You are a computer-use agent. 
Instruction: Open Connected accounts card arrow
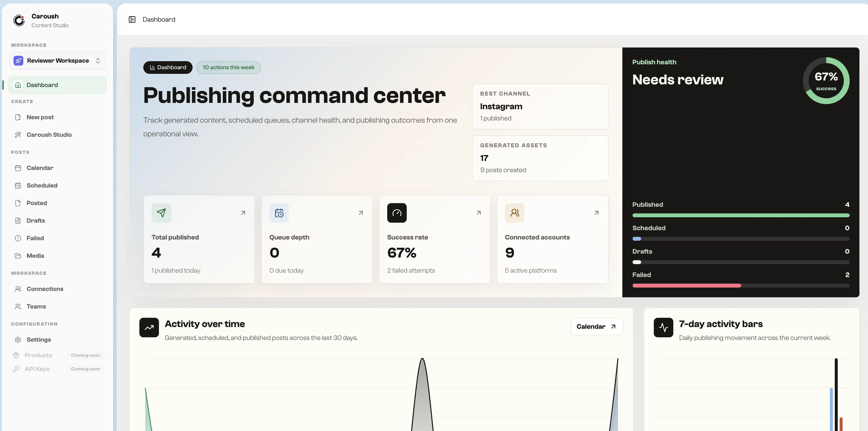point(596,212)
